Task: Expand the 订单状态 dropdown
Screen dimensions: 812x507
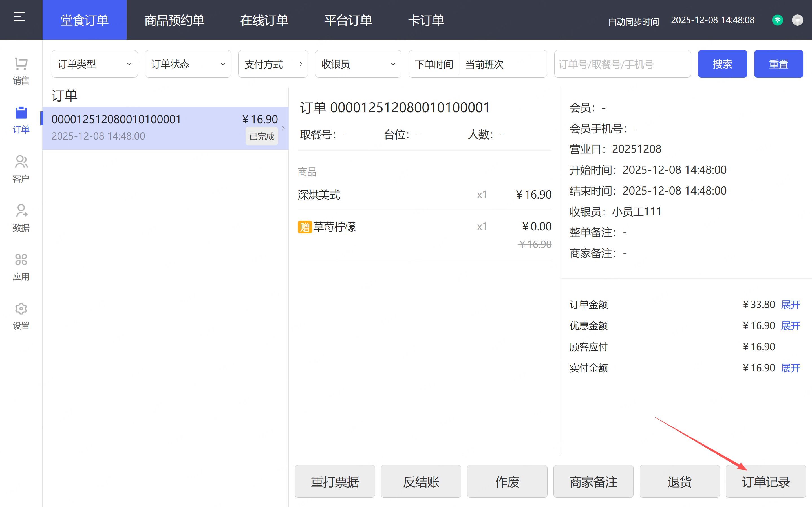Action: [x=188, y=64]
